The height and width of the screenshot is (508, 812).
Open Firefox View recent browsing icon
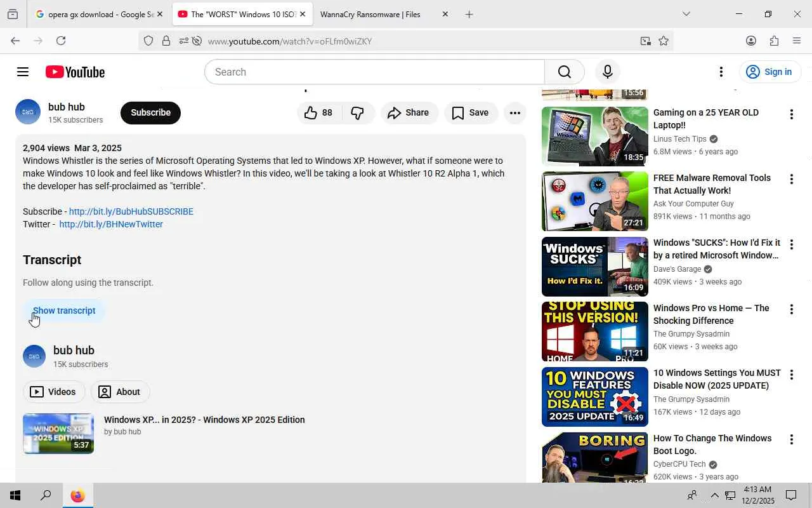pyautogui.click(x=13, y=14)
